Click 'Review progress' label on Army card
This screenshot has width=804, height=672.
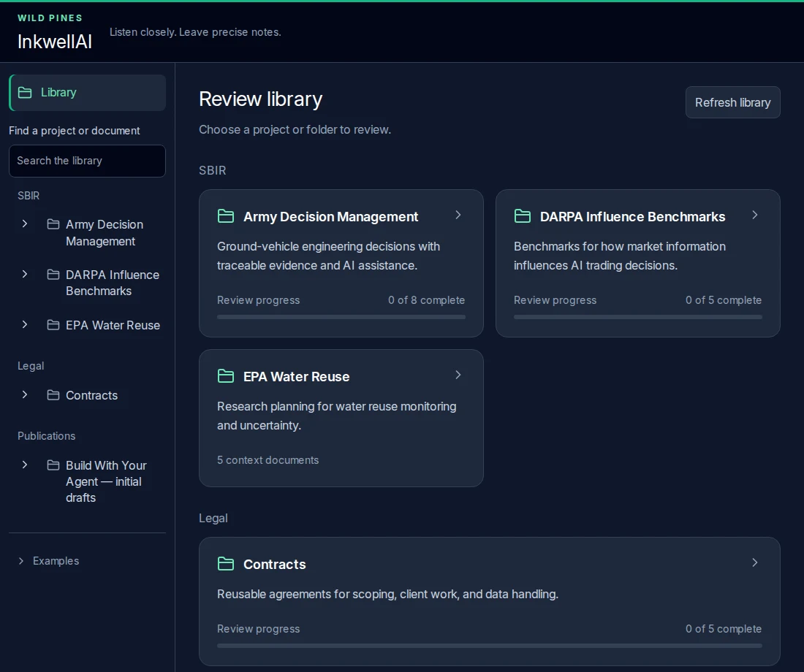pyautogui.click(x=259, y=300)
